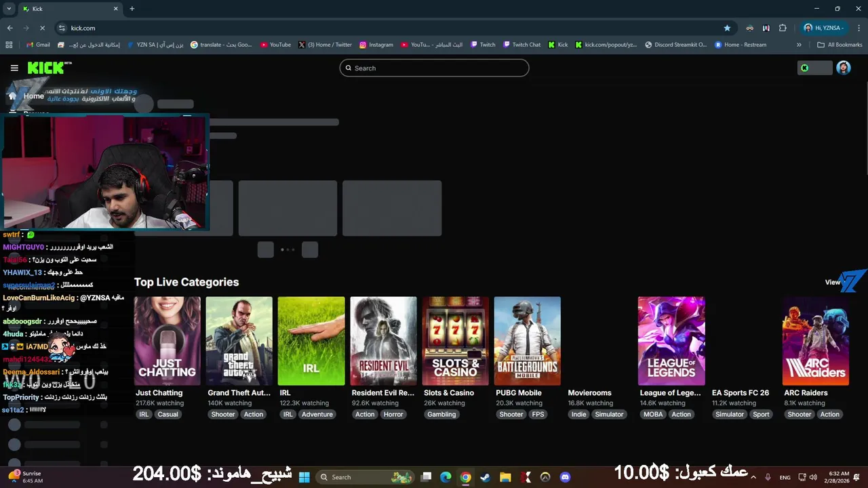The image size is (868, 488).
Task: Select Sport tag under EA Sports FC
Action: (761, 414)
